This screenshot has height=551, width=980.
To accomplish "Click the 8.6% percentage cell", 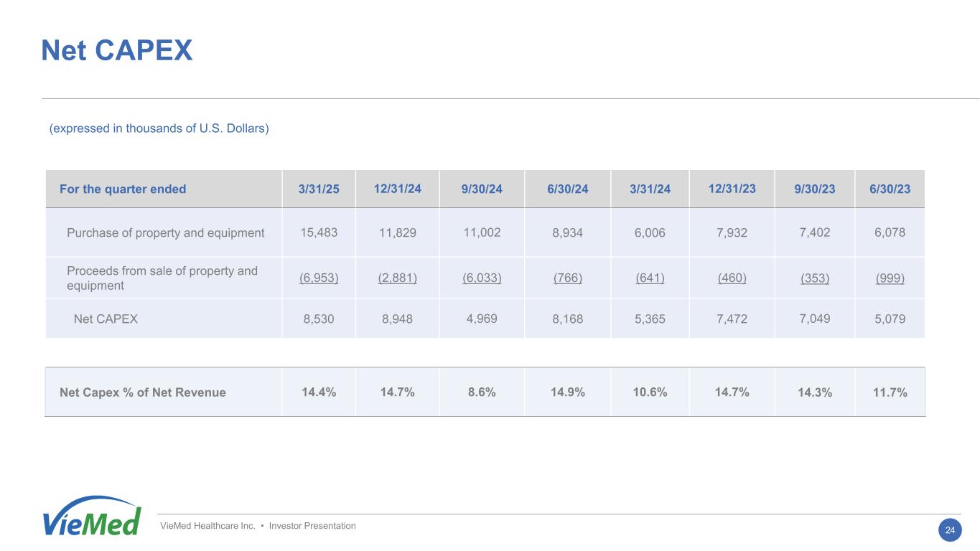I will [x=482, y=392].
